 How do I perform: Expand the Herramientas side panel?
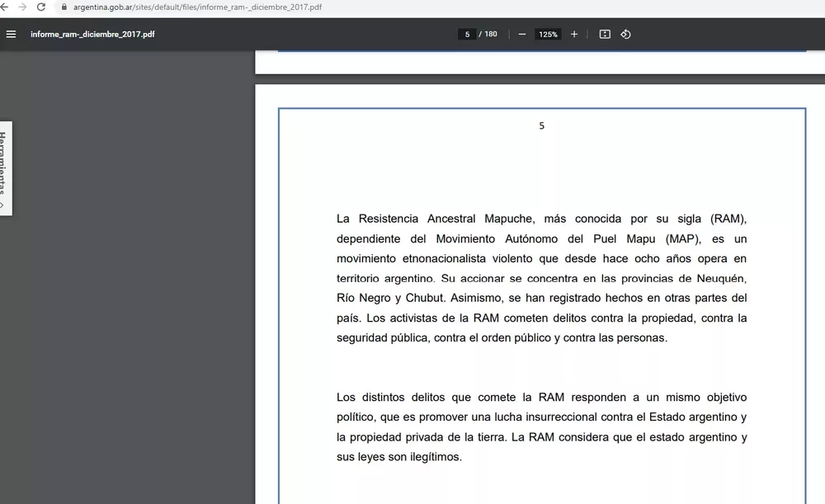tap(5, 169)
